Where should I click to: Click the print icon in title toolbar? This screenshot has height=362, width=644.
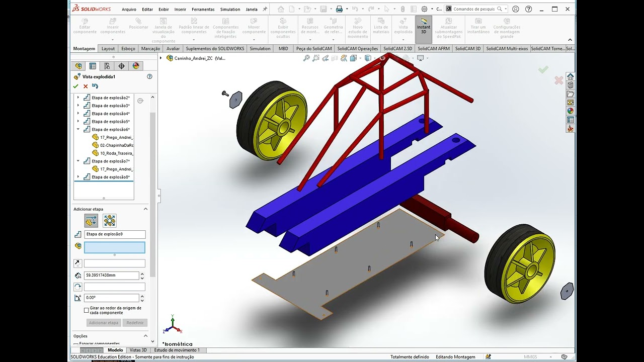click(x=339, y=9)
